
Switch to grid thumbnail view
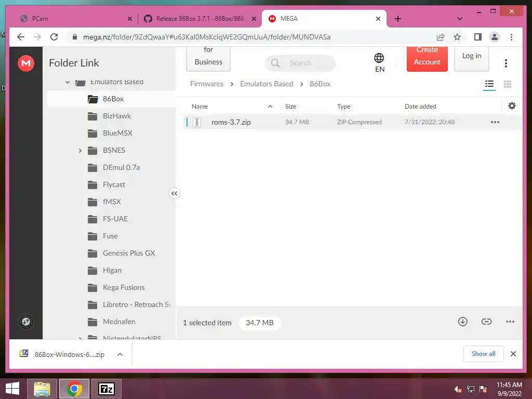coord(508,84)
